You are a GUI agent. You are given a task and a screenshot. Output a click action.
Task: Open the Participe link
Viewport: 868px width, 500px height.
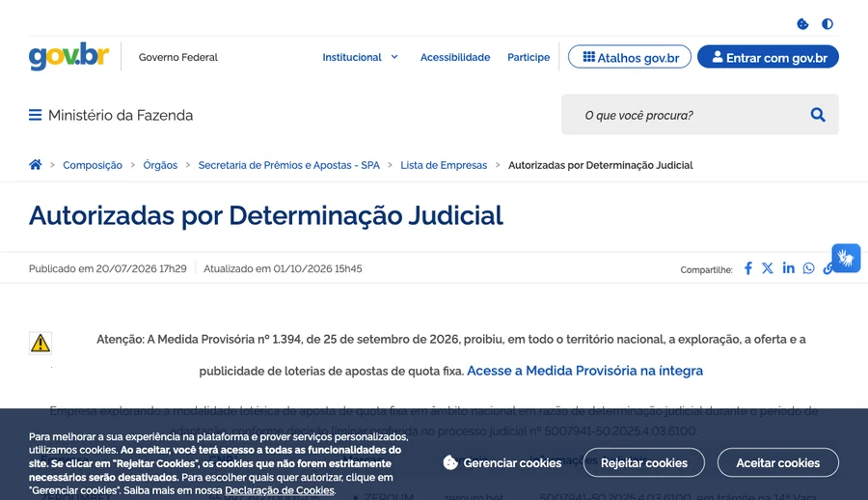click(x=529, y=57)
